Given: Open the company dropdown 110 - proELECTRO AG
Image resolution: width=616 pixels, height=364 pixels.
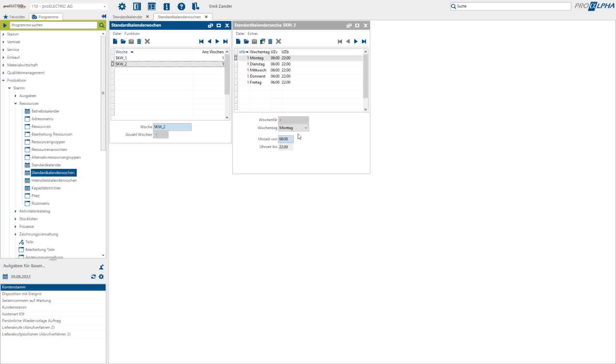Looking at the screenshot, I should (105, 6).
